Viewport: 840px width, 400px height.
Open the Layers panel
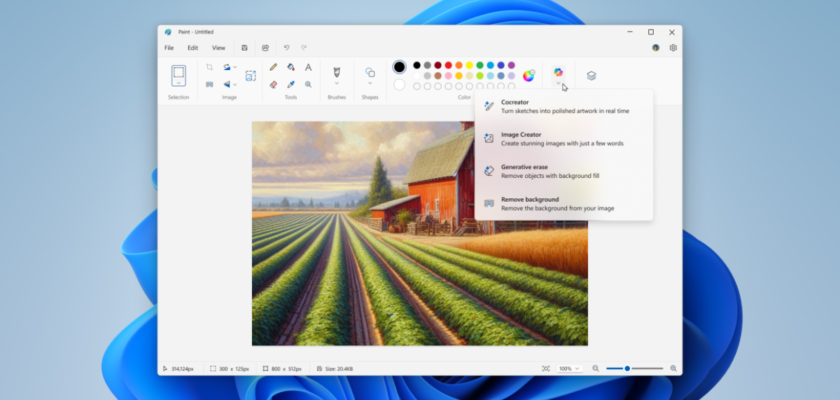coord(591,75)
